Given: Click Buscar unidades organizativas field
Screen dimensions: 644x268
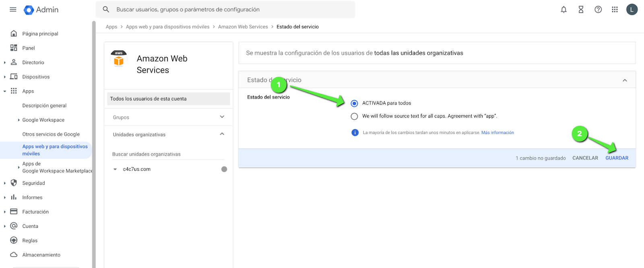Looking at the screenshot, I should [x=168, y=154].
